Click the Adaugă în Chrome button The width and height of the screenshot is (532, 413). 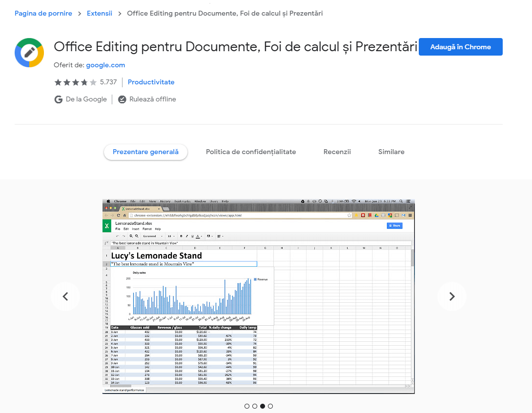[460, 47]
